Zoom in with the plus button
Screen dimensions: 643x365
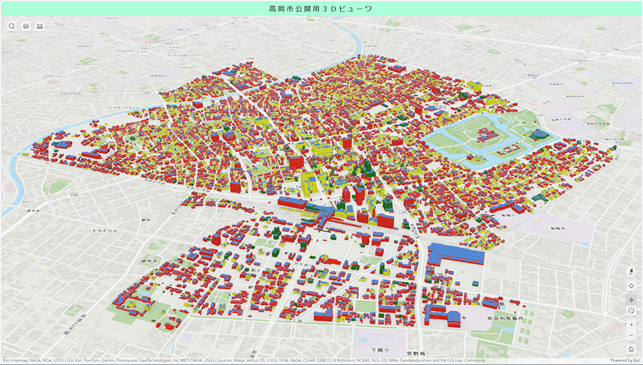coord(631,325)
